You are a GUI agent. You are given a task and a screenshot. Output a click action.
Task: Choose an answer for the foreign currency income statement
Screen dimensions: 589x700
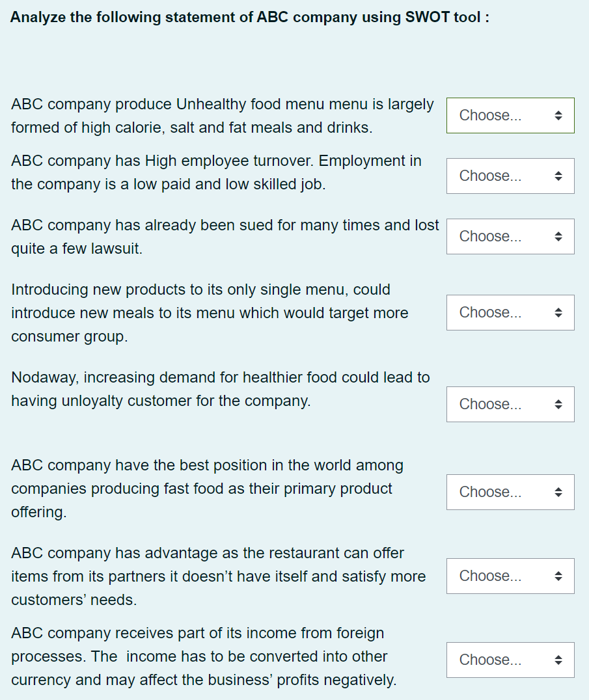[x=510, y=660]
